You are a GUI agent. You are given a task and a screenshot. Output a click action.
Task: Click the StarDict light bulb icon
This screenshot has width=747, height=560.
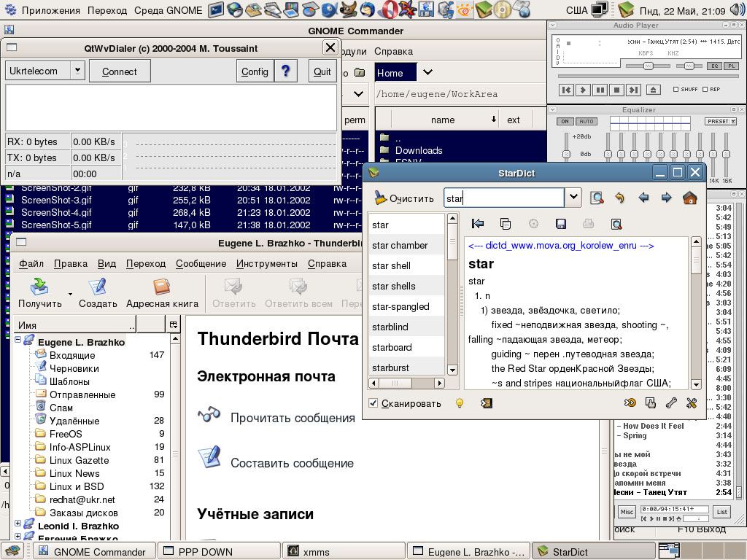coord(460,403)
